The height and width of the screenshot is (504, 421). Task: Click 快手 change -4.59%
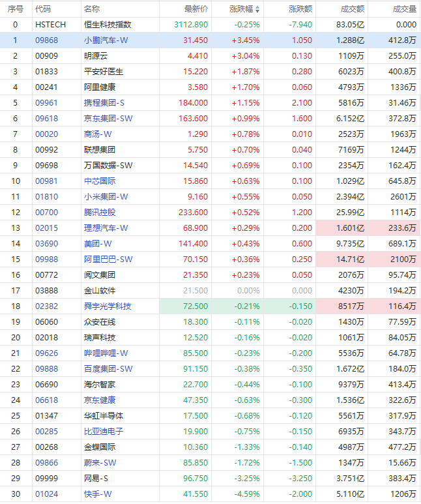[247, 494]
